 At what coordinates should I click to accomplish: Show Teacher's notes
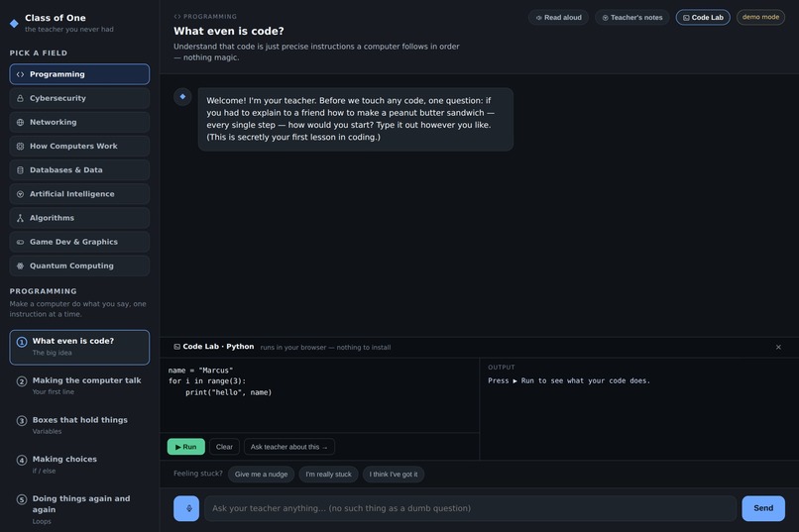click(631, 17)
